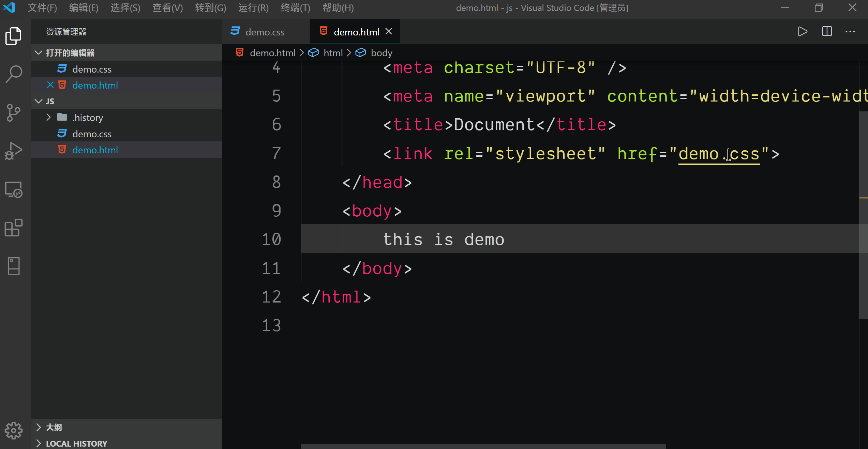Open the Search view icon
The width and height of the screenshot is (868, 449).
(x=14, y=74)
